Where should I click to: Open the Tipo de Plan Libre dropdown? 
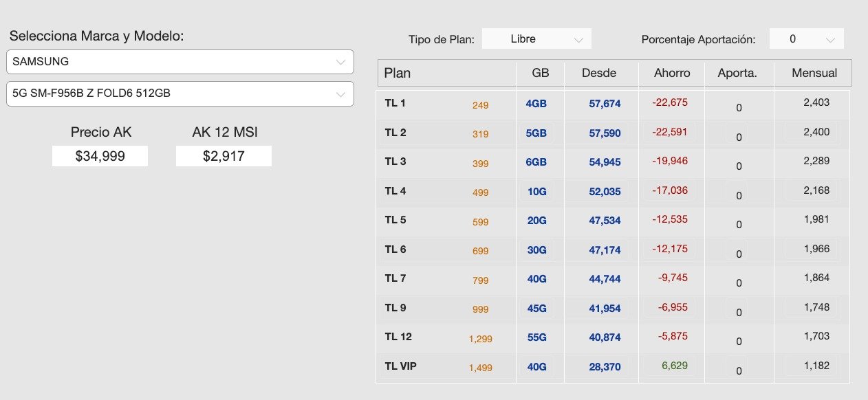[x=536, y=39]
